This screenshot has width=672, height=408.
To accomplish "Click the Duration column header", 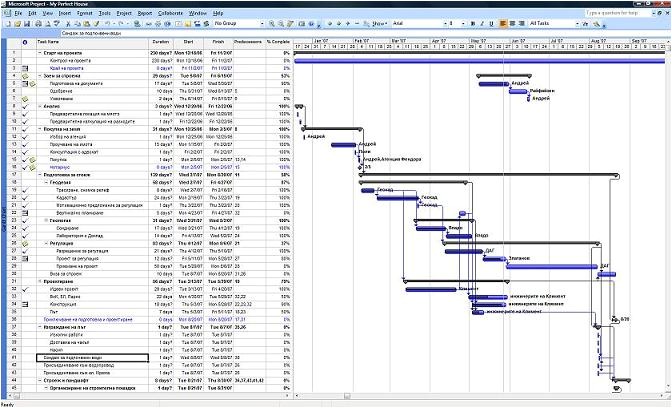I will tap(160, 42).
